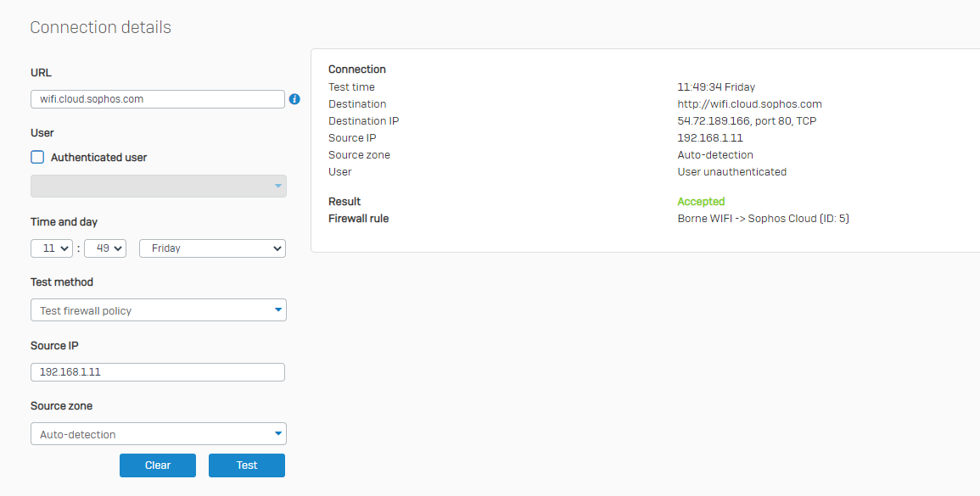Click source IP value in results panel
The width and height of the screenshot is (980, 496).
[710, 138]
